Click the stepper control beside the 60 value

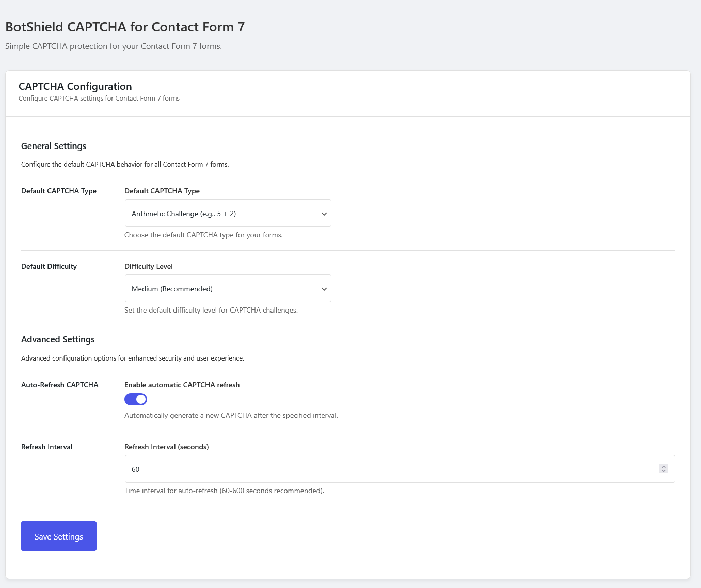[663, 469]
